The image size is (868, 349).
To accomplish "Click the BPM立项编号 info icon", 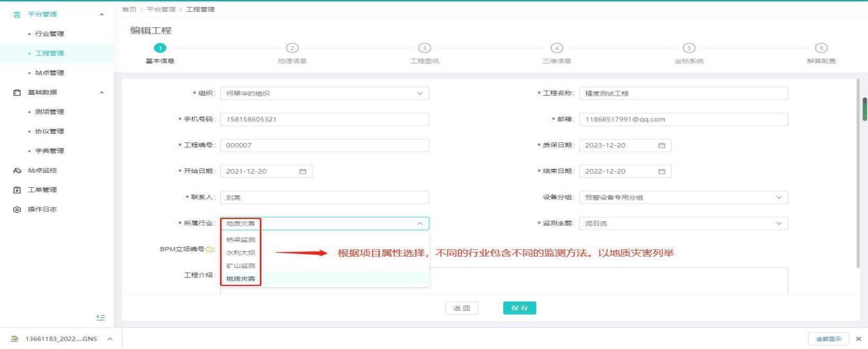I will 211,249.
